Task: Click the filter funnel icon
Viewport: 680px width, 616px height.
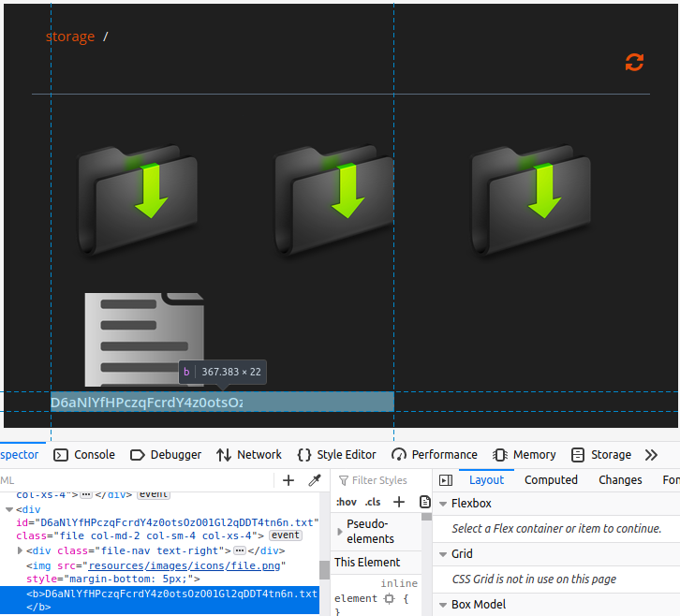Action: click(344, 480)
